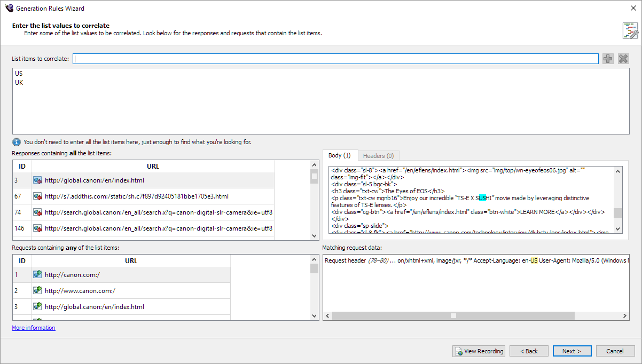642x364 pixels.
Task: Click the add list item plus icon
Action: point(608,59)
